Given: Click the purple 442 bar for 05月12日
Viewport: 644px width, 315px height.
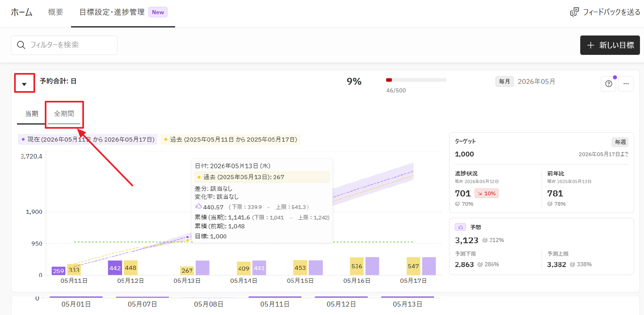Looking at the screenshot, I should coord(115,268).
